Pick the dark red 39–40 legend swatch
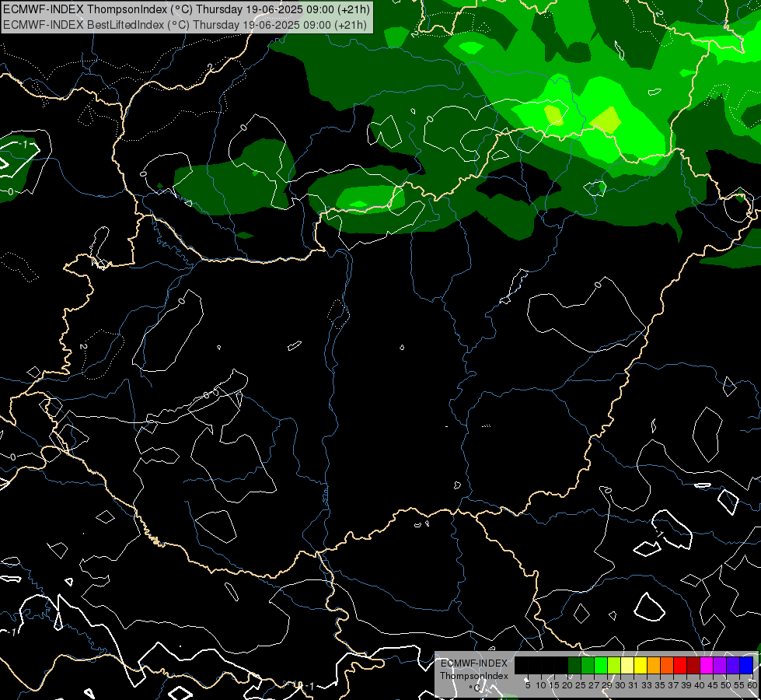 pos(693,665)
